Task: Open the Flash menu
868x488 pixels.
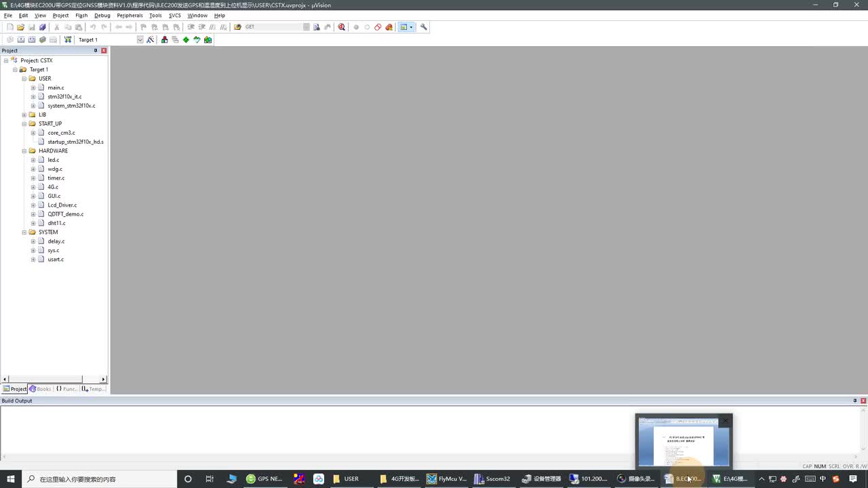Action: click(81, 15)
